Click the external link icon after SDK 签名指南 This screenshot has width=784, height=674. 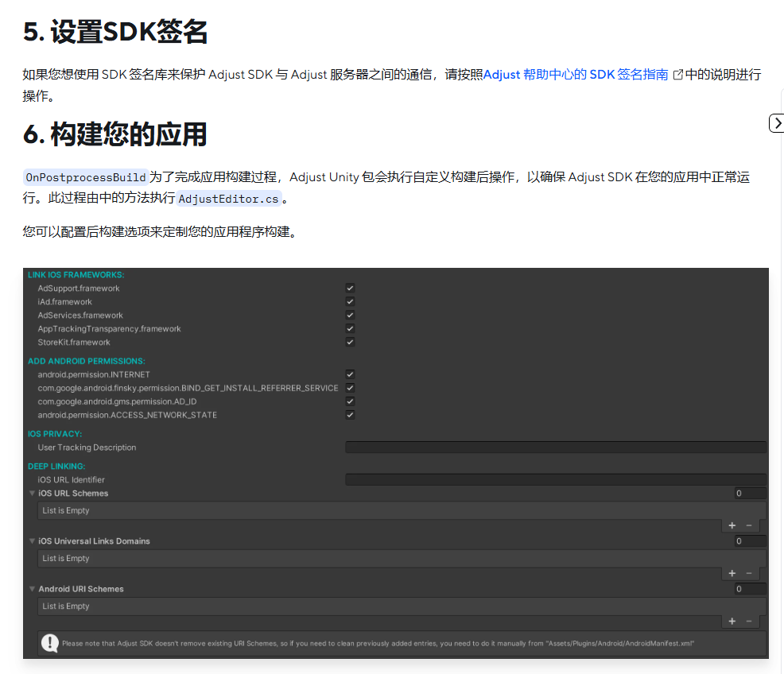click(x=678, y=75)
